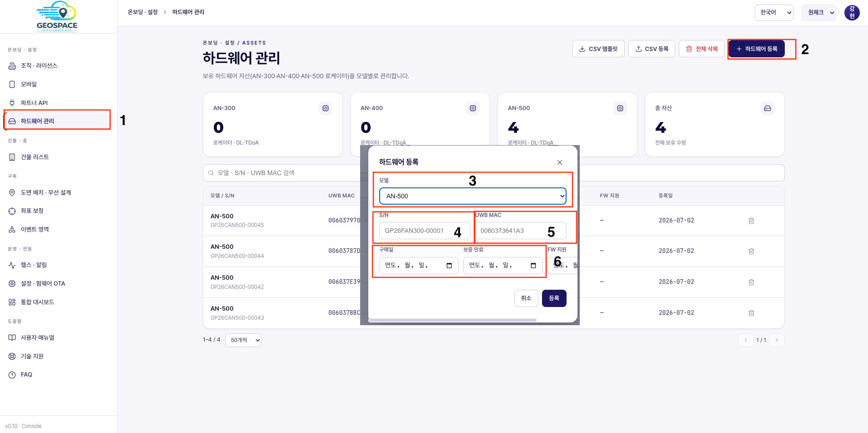Click serial GP26CAN500-00044 text

point(237,256)
